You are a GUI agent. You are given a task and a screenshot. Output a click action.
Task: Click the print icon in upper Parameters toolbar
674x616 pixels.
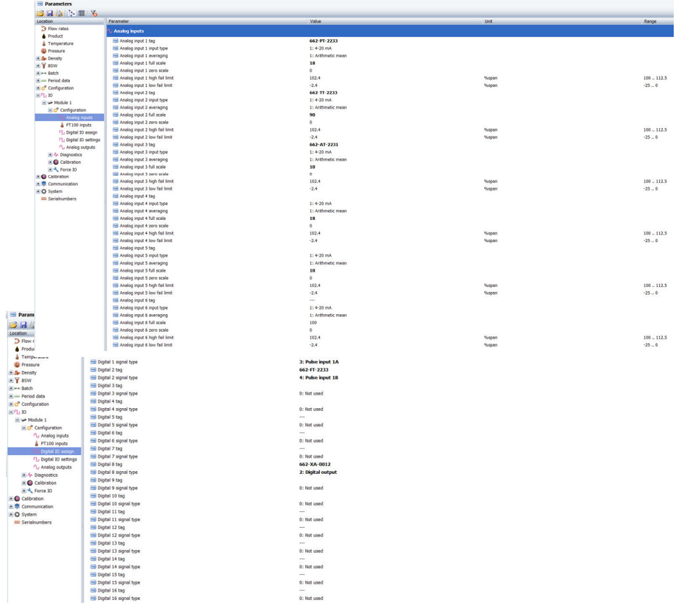(59, 13)
